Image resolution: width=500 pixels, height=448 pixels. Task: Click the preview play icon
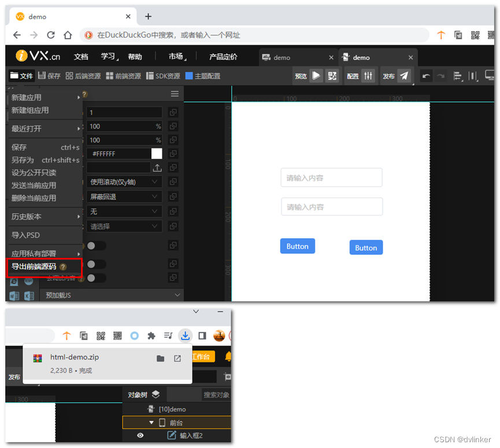[316, 76]
